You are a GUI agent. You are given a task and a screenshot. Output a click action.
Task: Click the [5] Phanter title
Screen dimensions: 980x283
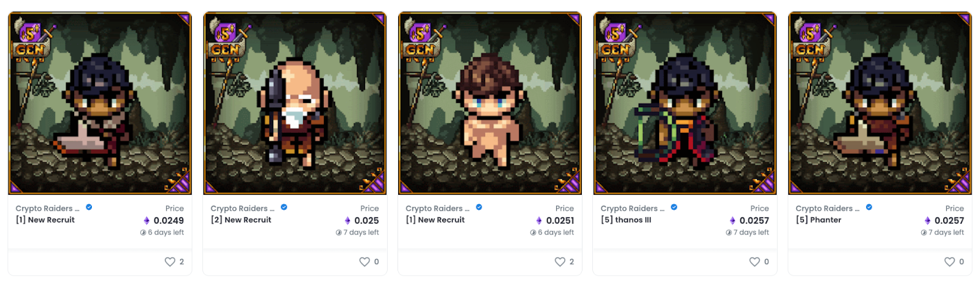coord(818,220)
